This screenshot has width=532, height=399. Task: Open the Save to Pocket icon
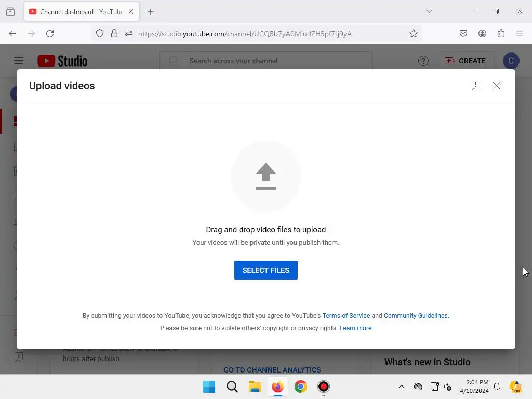(463, 33)
